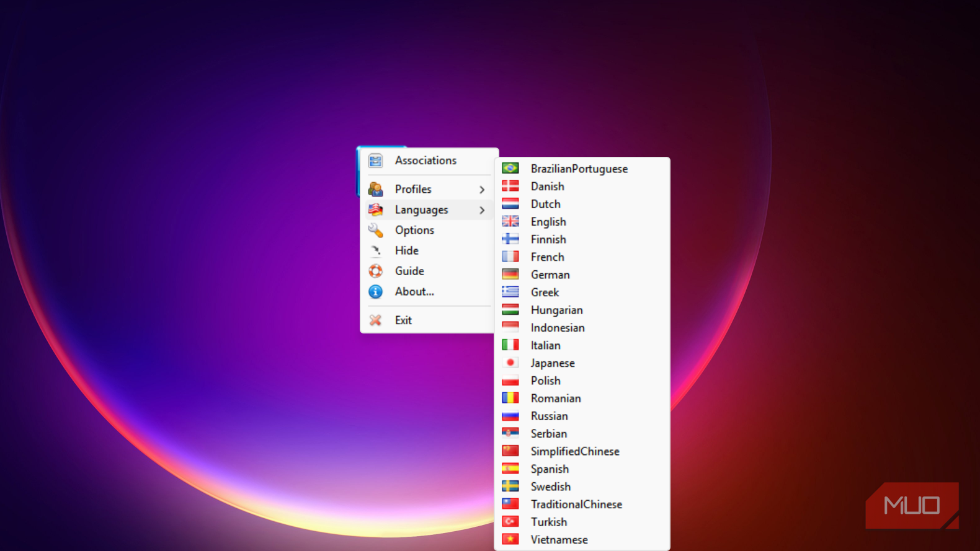Screen dimensions: 980x551
Task: Choose Hide from the context menu
Action: 429,250
